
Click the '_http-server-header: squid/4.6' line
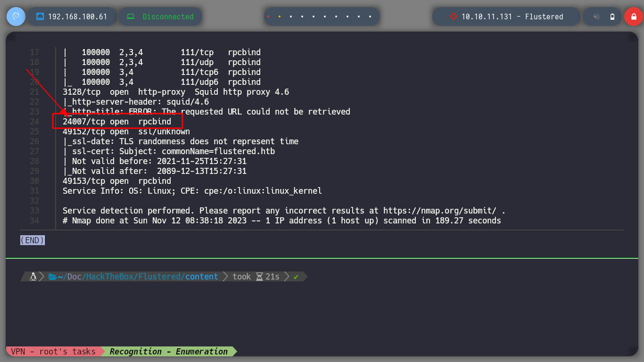point(136,102)
